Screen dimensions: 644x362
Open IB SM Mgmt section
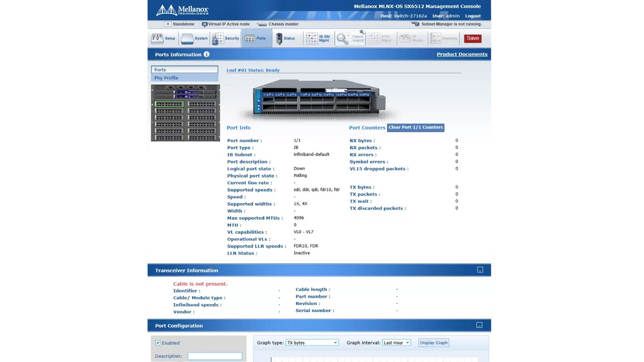[318, 38]
